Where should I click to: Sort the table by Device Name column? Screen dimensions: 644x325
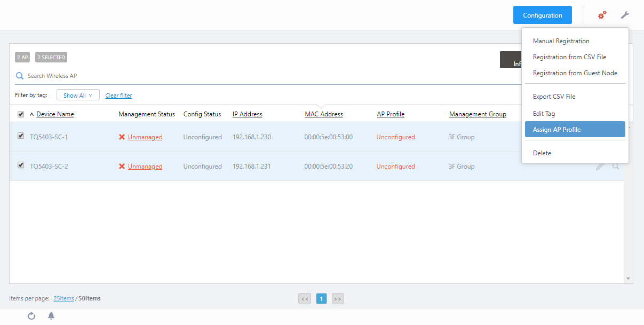[55, 114]
